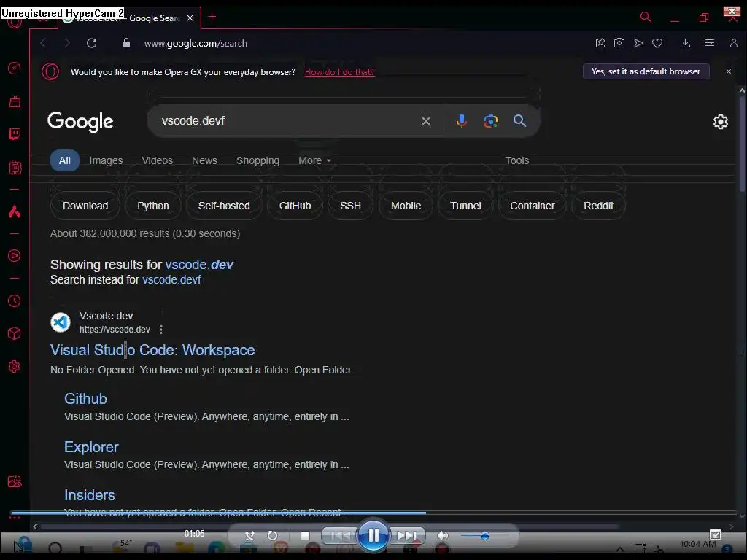Viewport: 747px width, 560px height.
Task: Switch to Images results tab
Action: [x=106, y=161]
